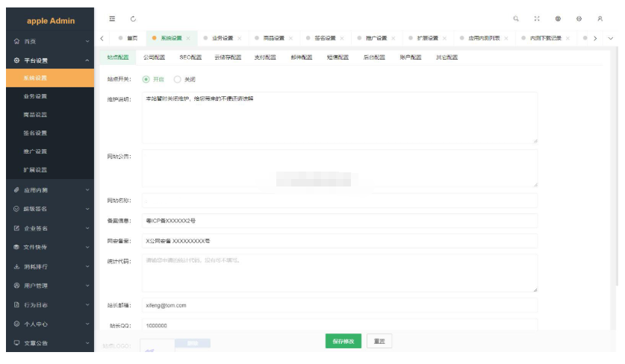Image resolution: width=625 pixels, height=364 pixels.
Task: Open 商品设置 in the sidebar submenu
Action: point(50,115)
